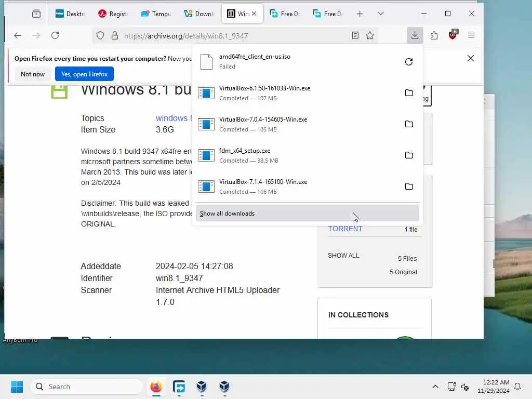Click the 5 Files count
This screenshot has width=532, height=399.
click(407, 259)
